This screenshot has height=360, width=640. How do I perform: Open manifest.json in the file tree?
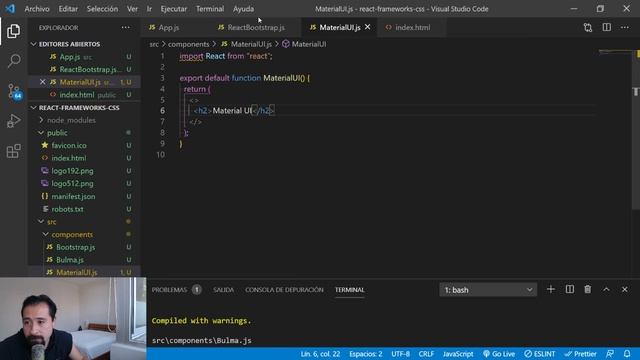coord(73,196)
